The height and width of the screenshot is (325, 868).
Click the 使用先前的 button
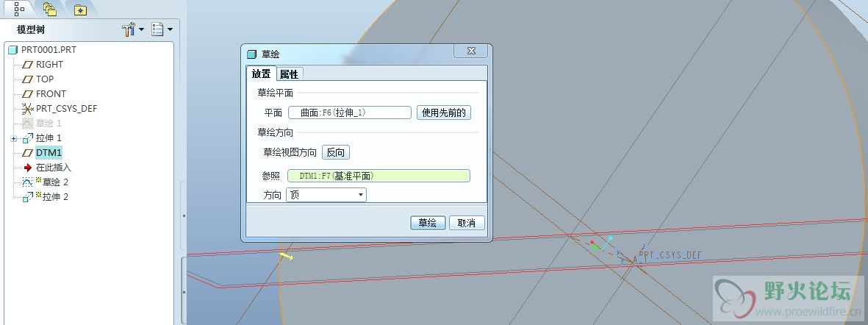pos(444,113)
